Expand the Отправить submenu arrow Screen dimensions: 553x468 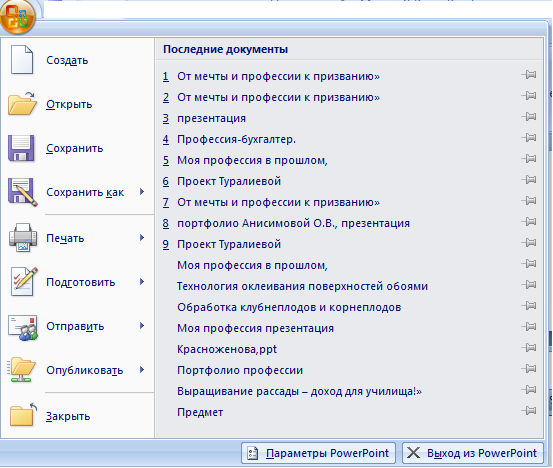[x=142, y=326]
